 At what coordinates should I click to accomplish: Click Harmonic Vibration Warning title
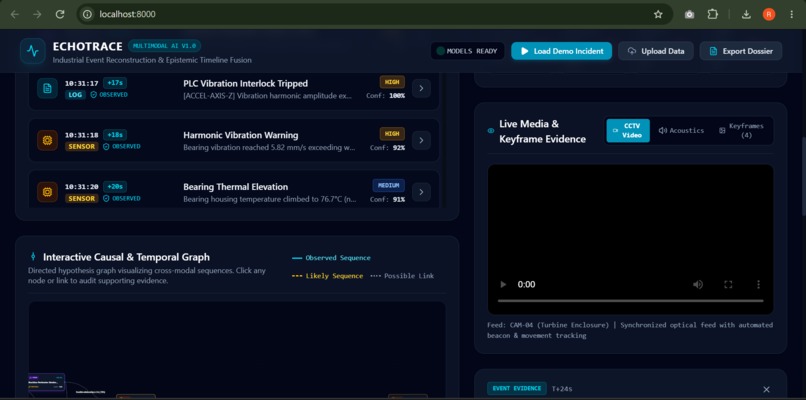241,135
